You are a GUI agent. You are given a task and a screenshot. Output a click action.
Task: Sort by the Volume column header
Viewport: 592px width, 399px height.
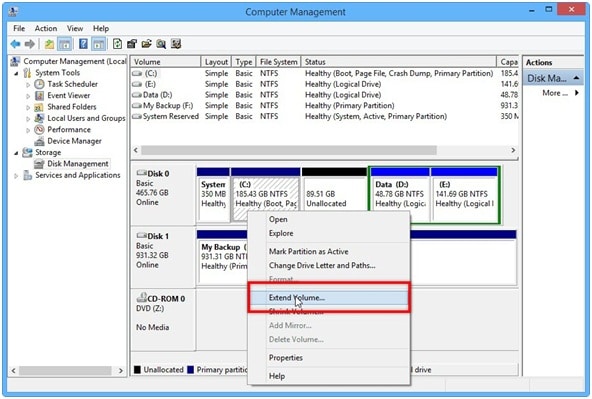pyautogui.click(x=165, y=62)
